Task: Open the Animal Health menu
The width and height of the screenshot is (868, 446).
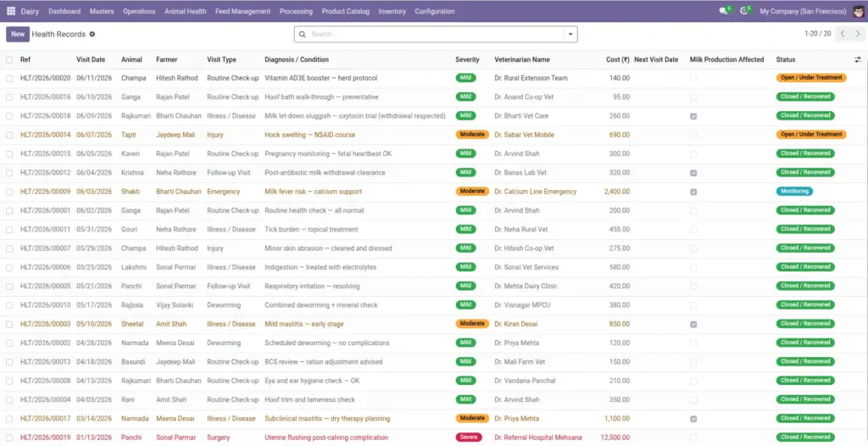Action: click(186, 11)
